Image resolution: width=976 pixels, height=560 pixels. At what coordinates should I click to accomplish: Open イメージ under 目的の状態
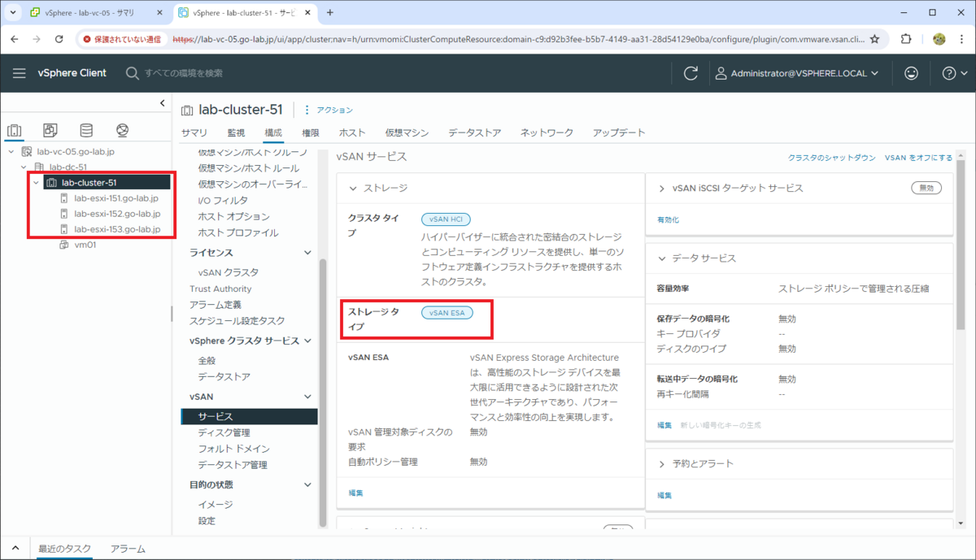(x=216, y=505)
